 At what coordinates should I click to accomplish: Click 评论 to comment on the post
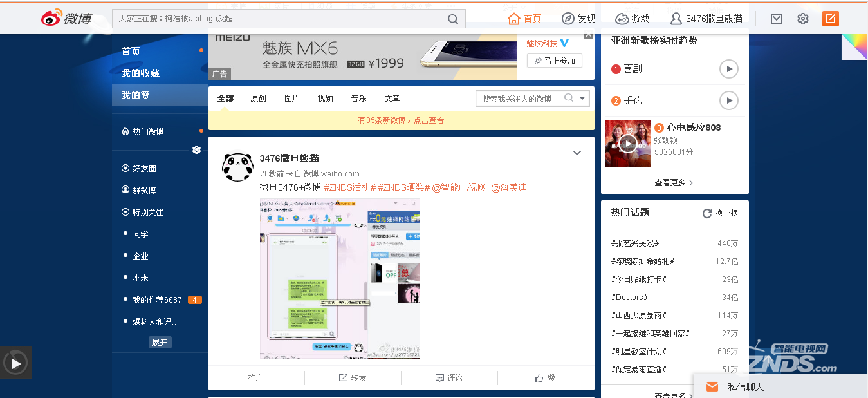tap(449, 378)
